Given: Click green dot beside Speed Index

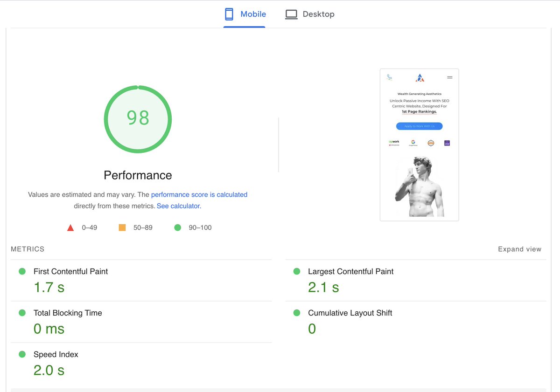Looking at the screenshot, I should 22,354.
